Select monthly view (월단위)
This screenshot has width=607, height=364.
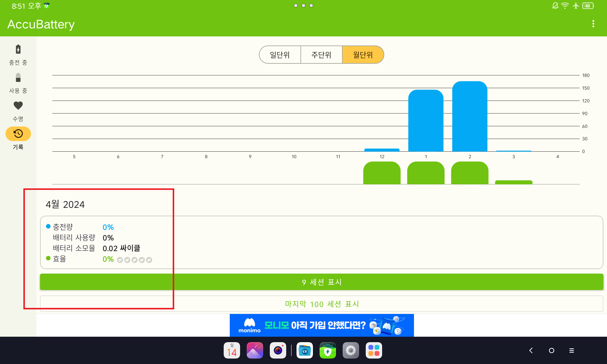(x=363, y=55)
